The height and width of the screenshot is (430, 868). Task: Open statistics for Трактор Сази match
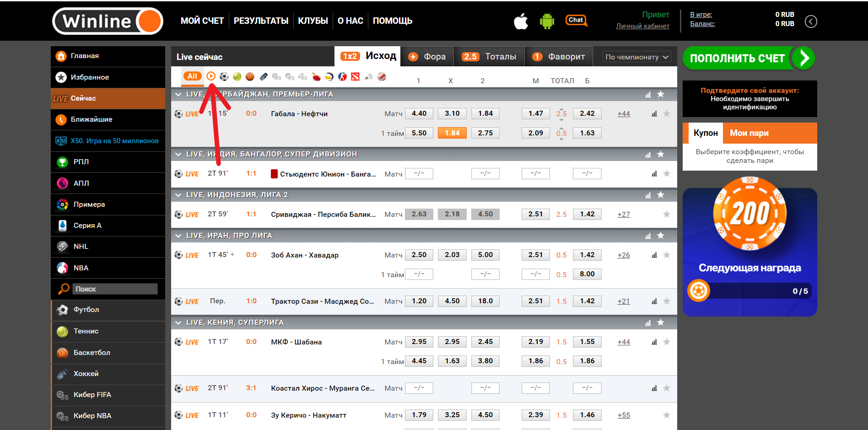pos(654,301)
